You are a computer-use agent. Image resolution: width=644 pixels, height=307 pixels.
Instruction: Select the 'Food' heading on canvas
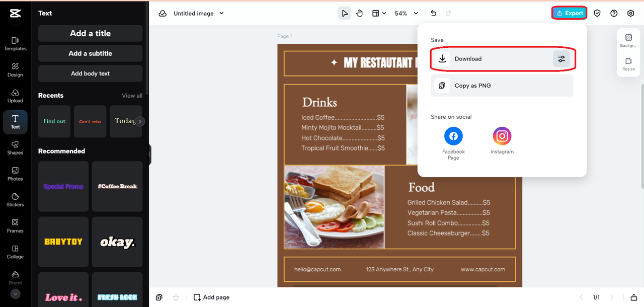click(421, 188)
